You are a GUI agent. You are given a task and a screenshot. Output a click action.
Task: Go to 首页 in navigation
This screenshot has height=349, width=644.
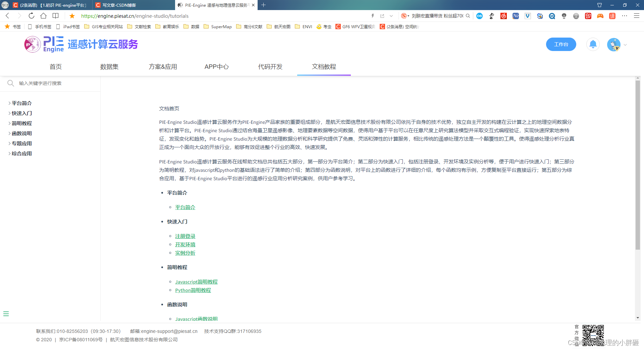(56, 67)
